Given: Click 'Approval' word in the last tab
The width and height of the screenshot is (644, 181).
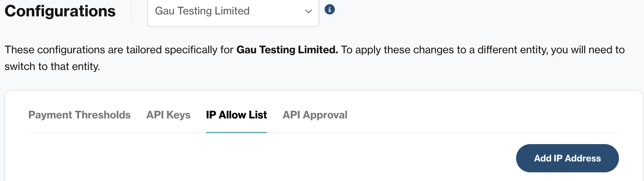Looking at the screenshot, I should (x=325, y=115).
